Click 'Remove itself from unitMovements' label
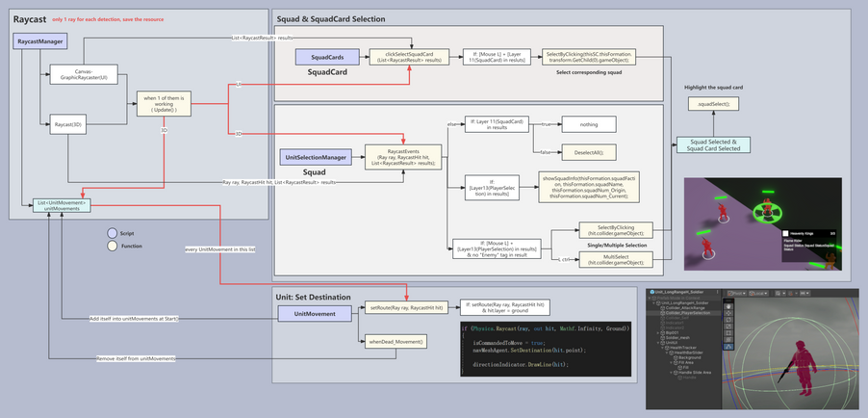868x418 pixels. pos(137,358)
